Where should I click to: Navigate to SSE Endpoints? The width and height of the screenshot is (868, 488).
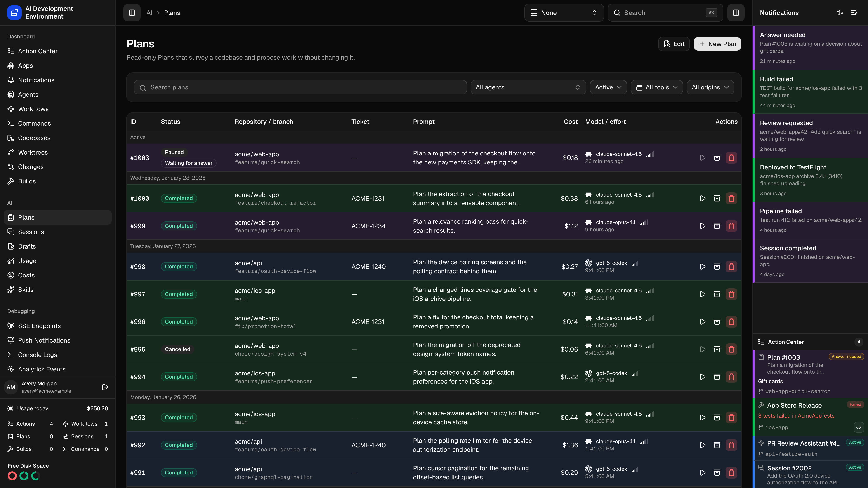(x=58, y=326)
